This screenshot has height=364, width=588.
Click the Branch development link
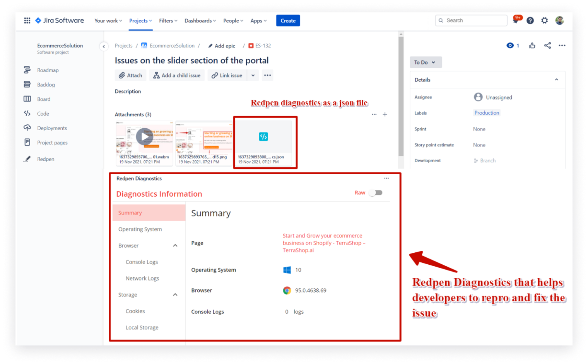point(485,161)
